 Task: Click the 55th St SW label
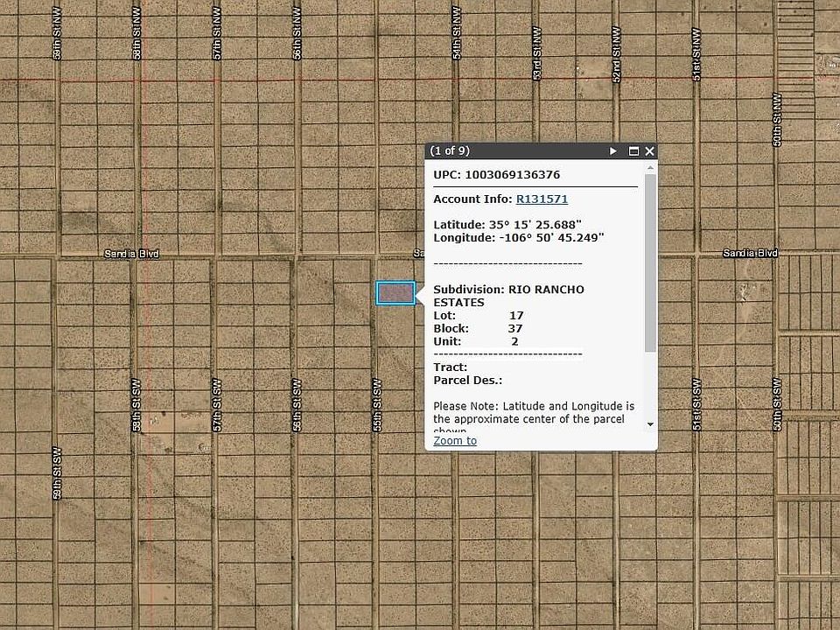377,405
